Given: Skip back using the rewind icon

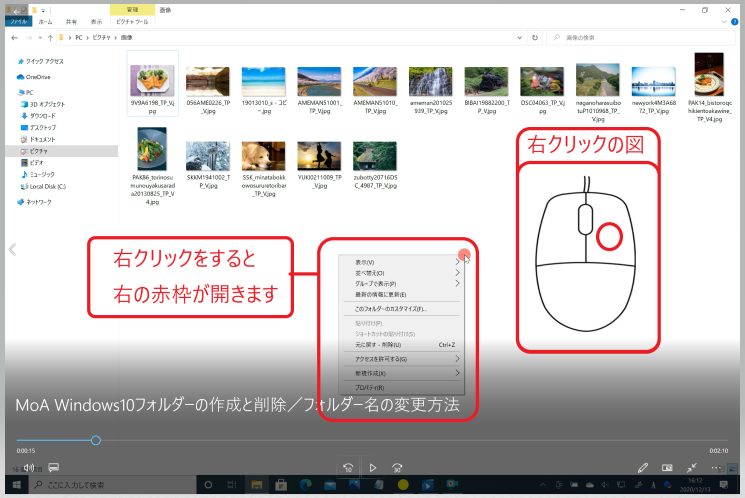Looking at the screenshot, I should [x=347, y=467].
